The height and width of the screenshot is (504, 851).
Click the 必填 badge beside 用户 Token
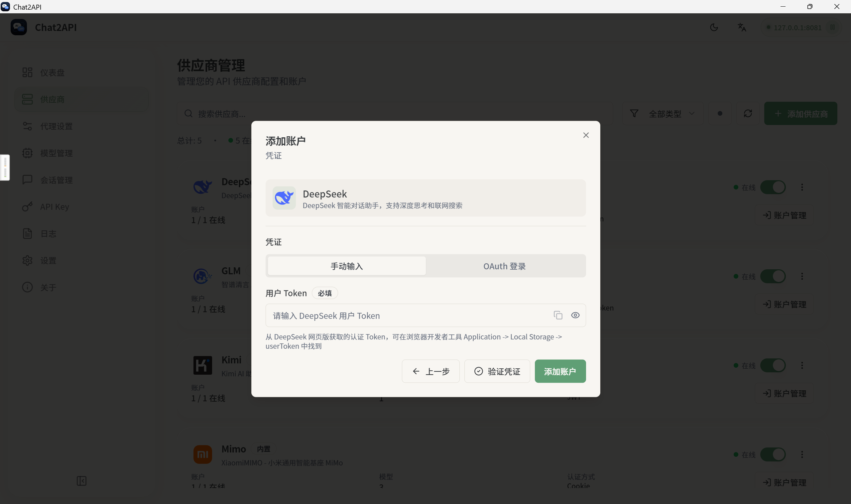(325, 293)
